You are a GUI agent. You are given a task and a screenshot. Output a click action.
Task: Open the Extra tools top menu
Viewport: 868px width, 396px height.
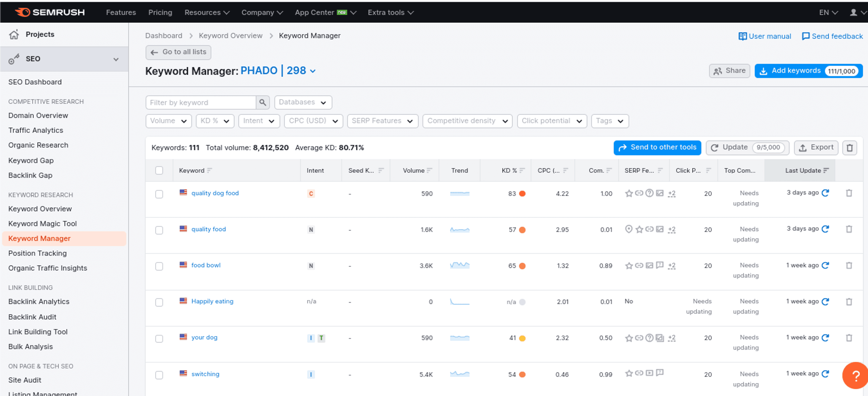pos(391,12)
